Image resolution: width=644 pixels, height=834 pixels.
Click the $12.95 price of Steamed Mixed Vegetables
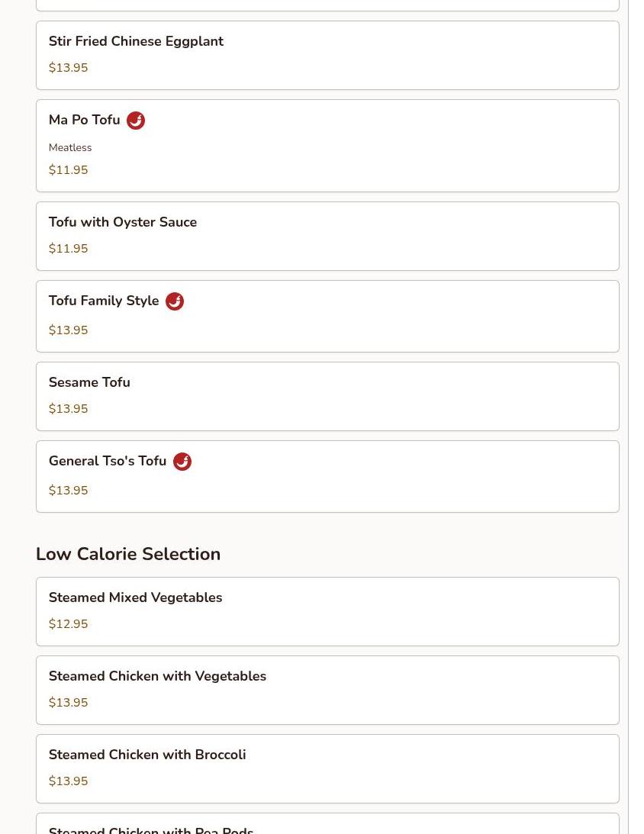pos(69,625)
